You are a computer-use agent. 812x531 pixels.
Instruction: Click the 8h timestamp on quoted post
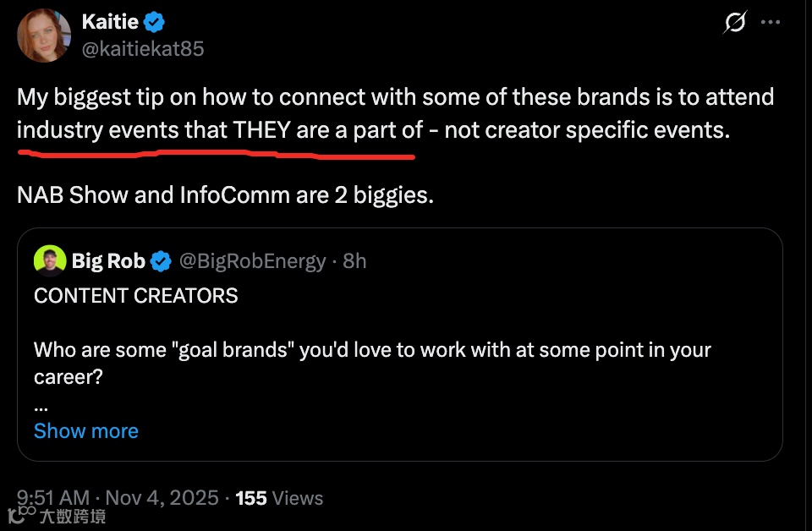click(355, 261)
